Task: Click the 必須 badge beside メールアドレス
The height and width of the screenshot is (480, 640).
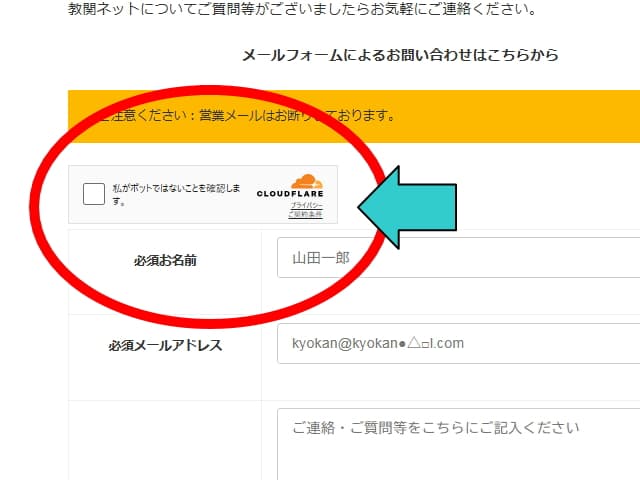Action: click(122, 346)
